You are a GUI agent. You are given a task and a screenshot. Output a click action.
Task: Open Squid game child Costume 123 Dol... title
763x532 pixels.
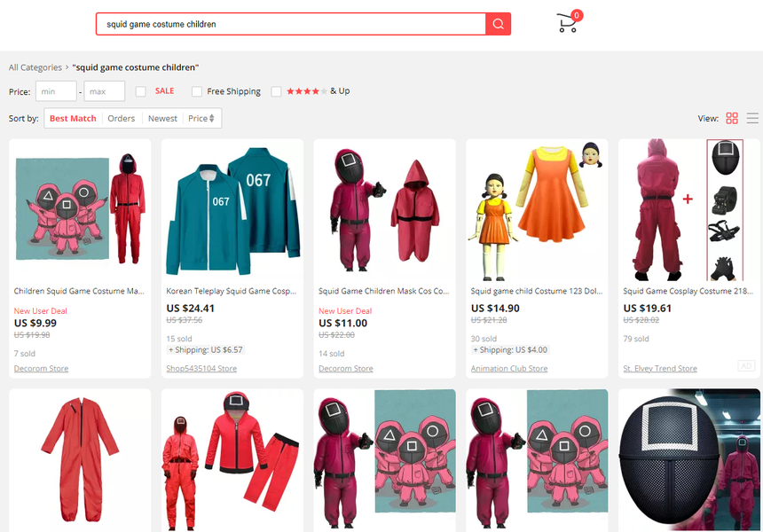pos(536,291)
